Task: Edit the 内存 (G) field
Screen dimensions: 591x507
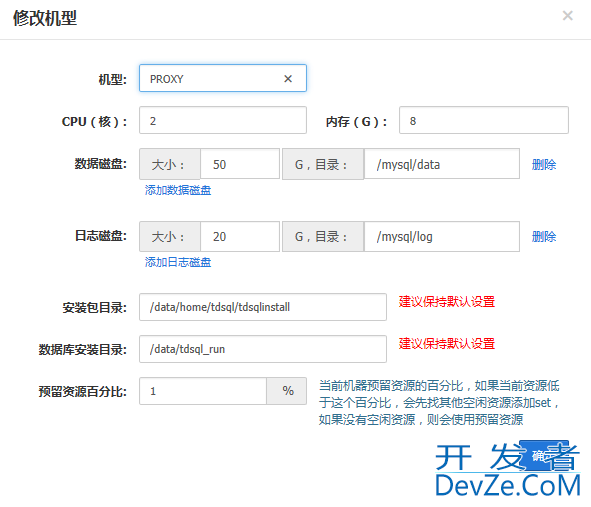Action: pos(484,120)
